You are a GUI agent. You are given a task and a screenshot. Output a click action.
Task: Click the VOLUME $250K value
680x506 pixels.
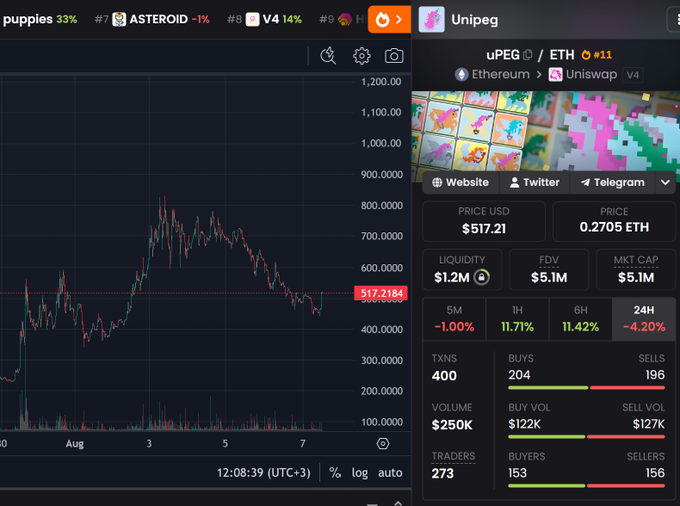tap(451, 425)
